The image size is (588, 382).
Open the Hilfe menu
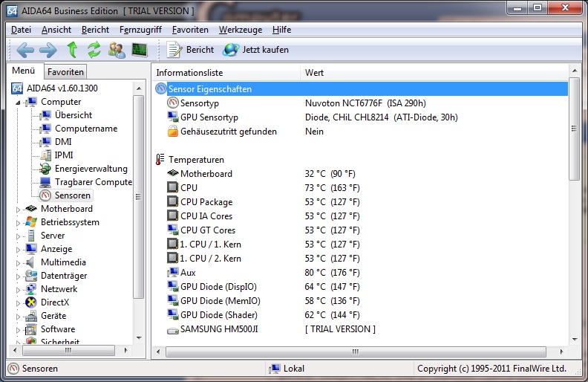click(x=281, y=30)
